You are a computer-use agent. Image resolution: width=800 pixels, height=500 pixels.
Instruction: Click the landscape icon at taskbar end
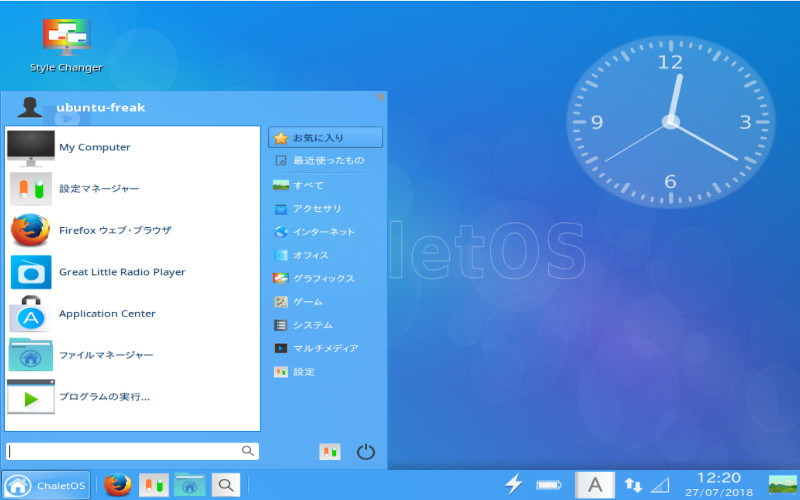click(783, 484)
